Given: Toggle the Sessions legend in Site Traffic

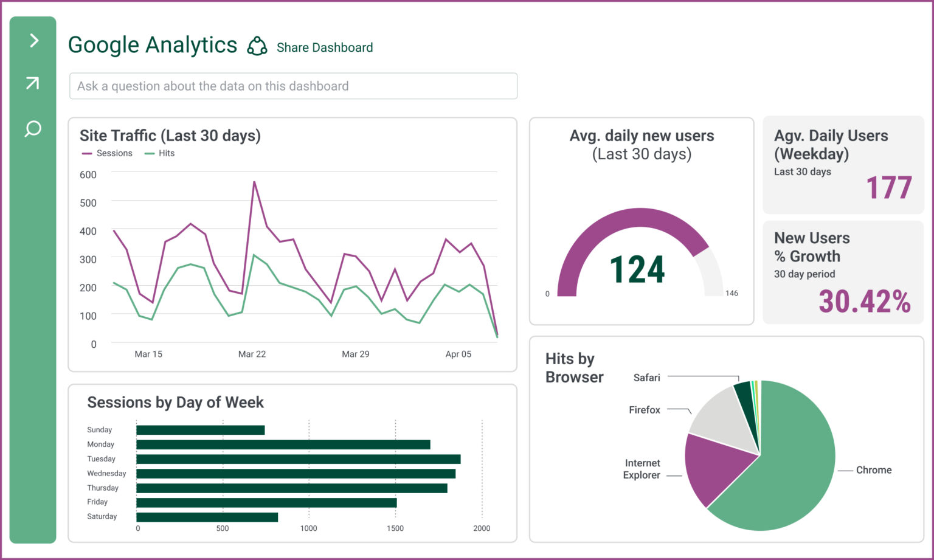Looking at the screenshot, I should (107, 153).
